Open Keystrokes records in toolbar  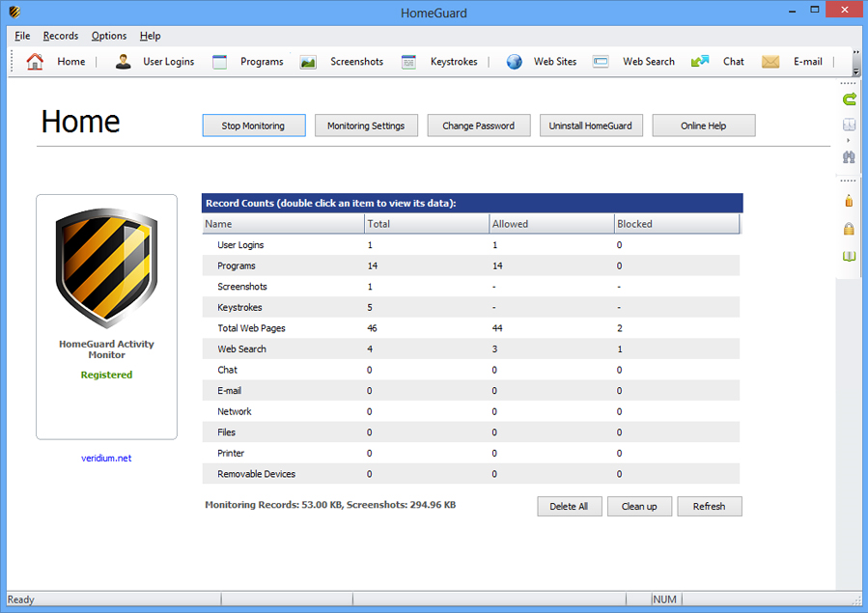(x=409, y=62)
